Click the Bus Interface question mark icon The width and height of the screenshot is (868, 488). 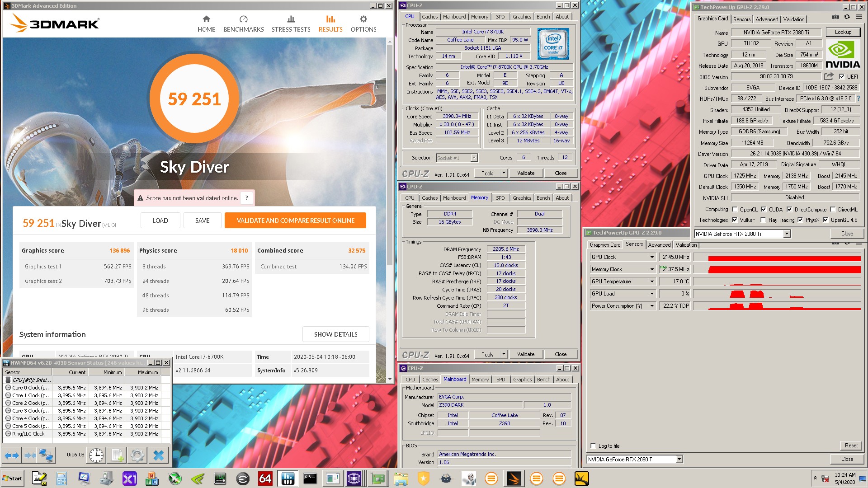[x=858, y=99]
